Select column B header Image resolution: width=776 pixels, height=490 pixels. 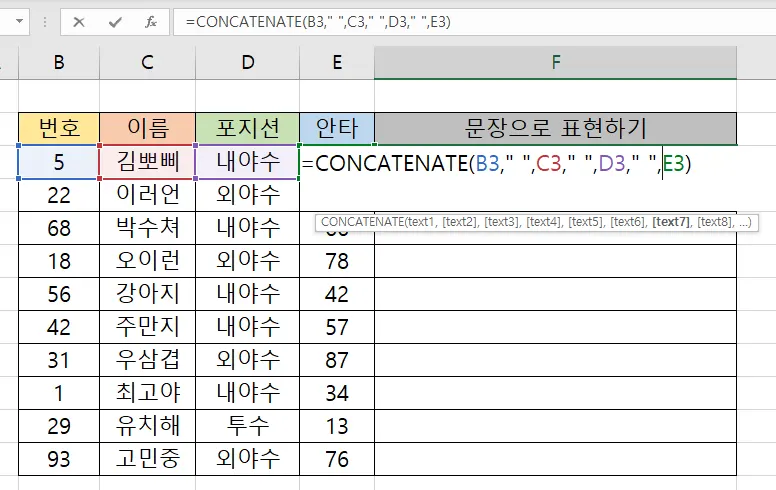click(59, 63)
